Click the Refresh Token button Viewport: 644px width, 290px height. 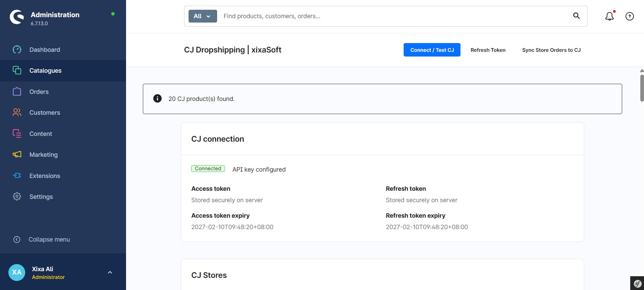coord(488,50)
